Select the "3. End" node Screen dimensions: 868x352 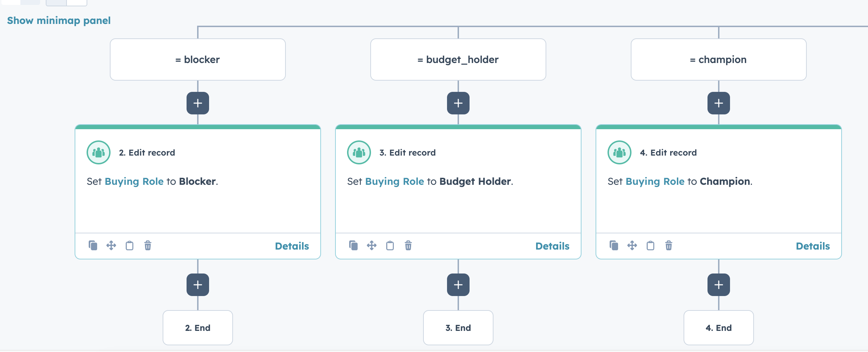[x=458, y=327]
